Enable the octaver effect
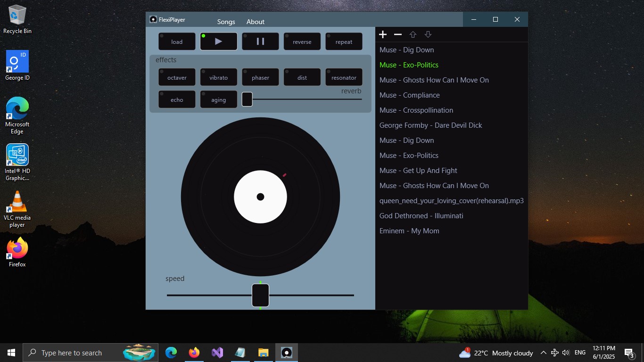This screenshot has width=644, height=362. pyautogui.click(x=176, y=77)
